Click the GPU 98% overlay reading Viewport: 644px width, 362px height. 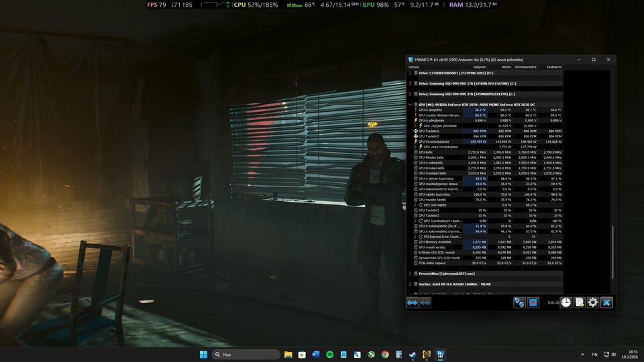376,5
